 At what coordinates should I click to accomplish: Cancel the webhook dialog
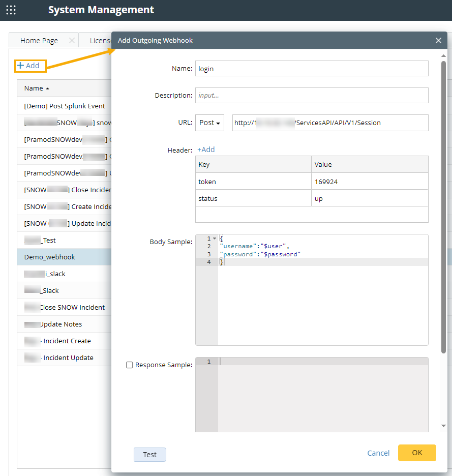coord(378,453)
